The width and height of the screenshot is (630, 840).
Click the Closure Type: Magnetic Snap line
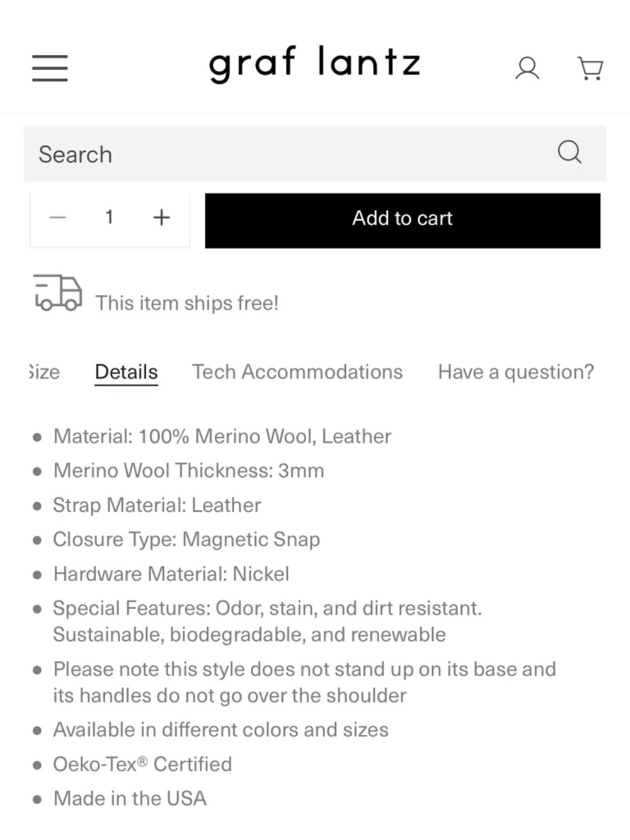[186, 539]
